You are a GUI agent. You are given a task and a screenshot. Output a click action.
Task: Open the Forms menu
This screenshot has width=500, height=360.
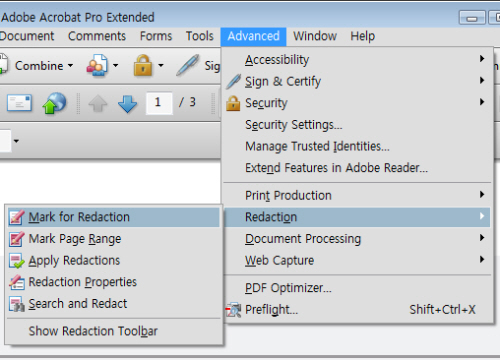point(156,36)
